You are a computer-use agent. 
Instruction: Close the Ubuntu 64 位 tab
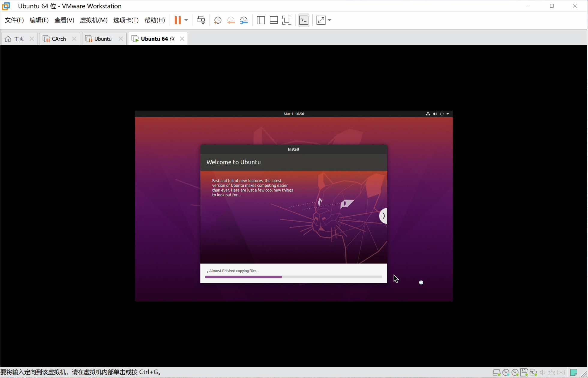[x=182, y=39]
